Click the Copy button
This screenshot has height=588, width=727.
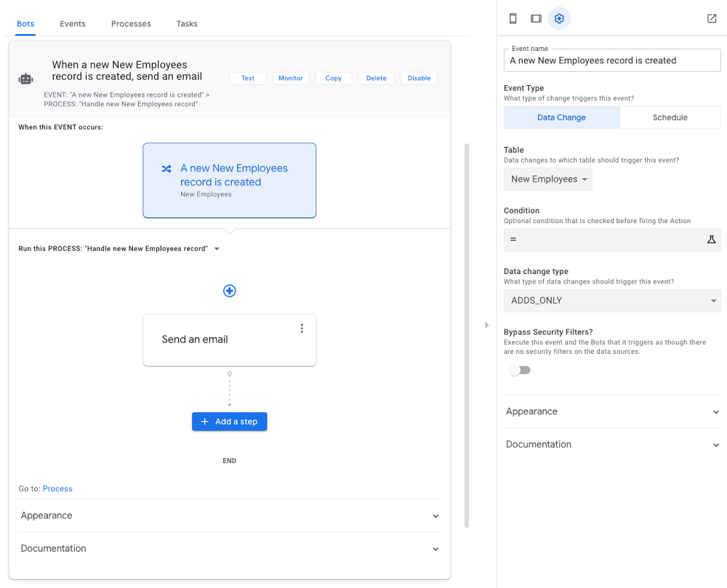pos(334,78)
